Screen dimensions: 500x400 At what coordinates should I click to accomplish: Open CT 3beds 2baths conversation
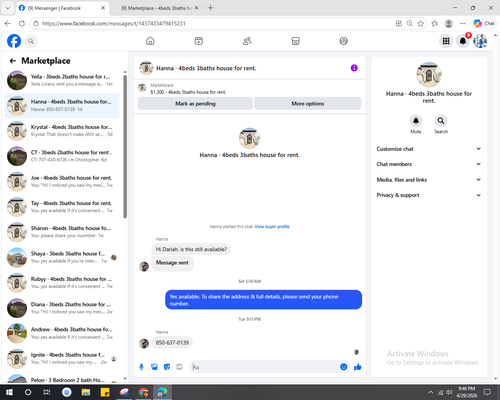point(62,156)
